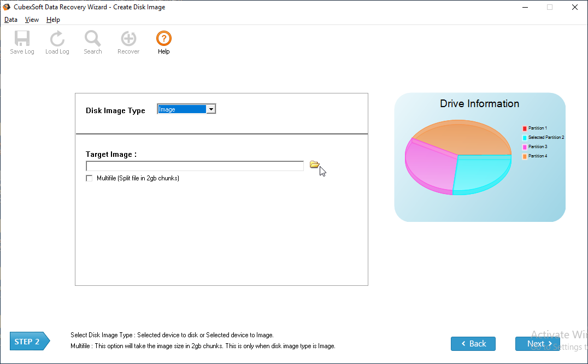
Task: Open the Data menu
Action: [x=11, y=20]
